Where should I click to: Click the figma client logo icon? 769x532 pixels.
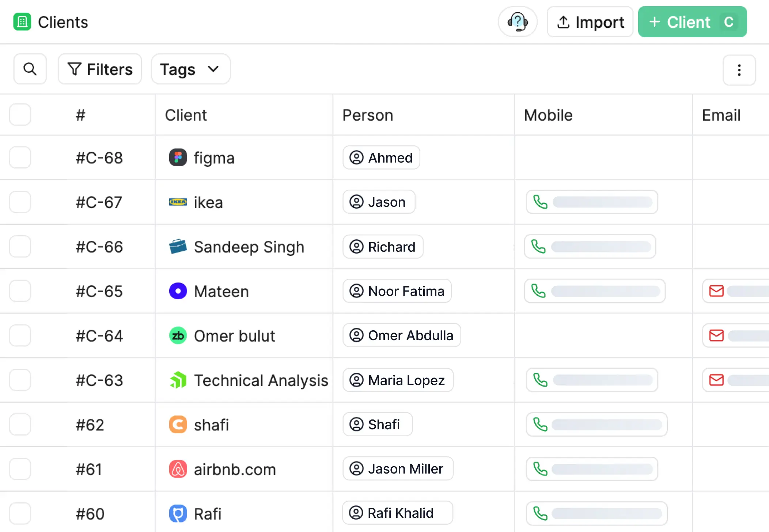178,158
